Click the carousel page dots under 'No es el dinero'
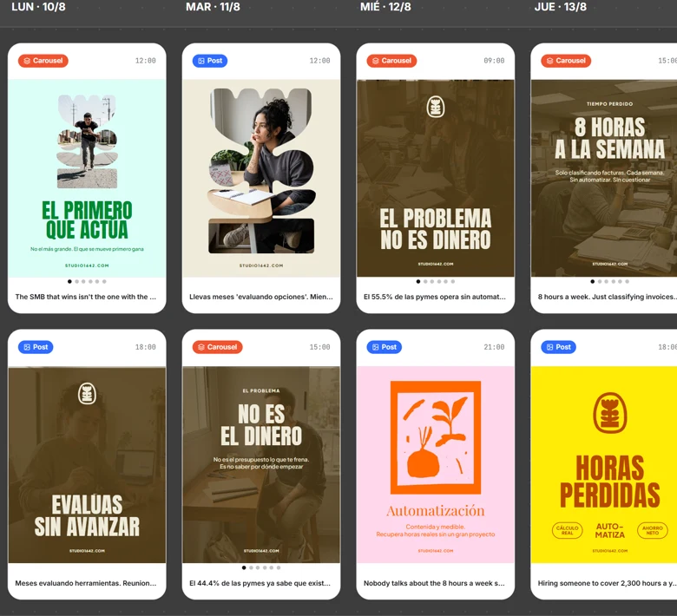The image size is (677, 616). coord(261,567)
